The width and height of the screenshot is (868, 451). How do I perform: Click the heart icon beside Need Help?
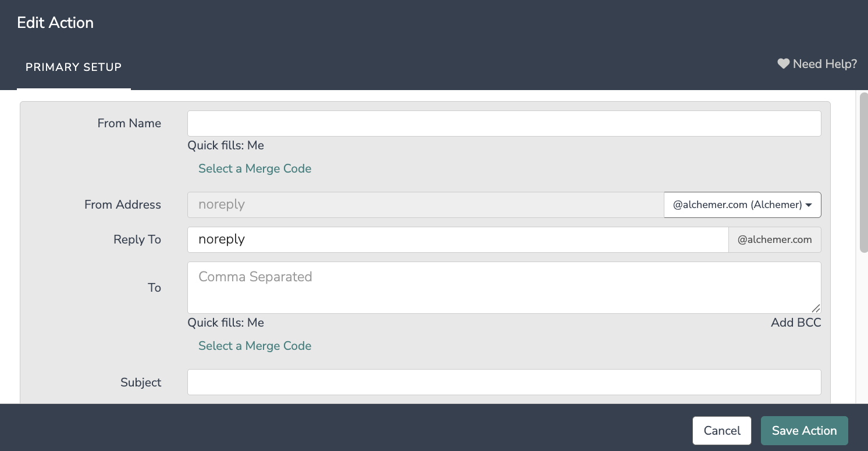[x=784, y=64]
